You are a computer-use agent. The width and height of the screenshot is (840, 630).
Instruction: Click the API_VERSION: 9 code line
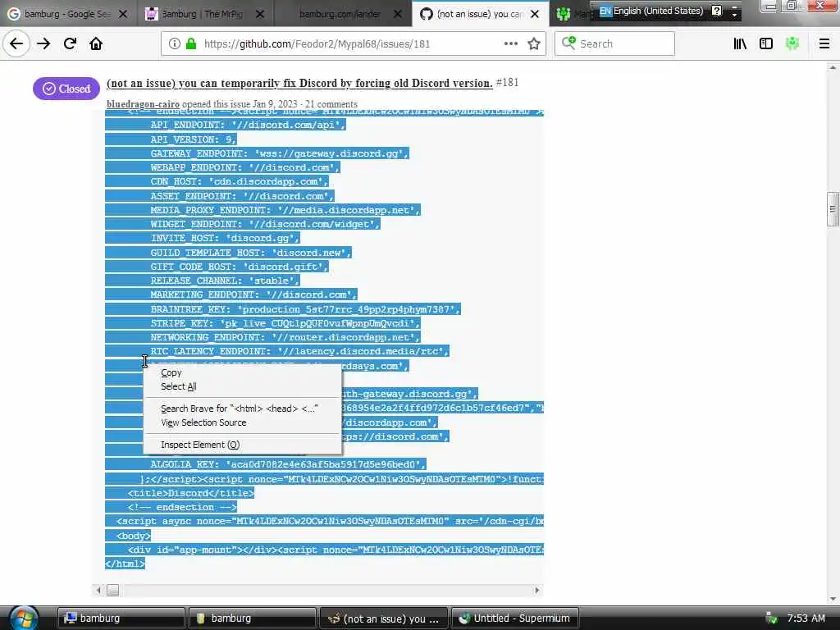(194, 139)
